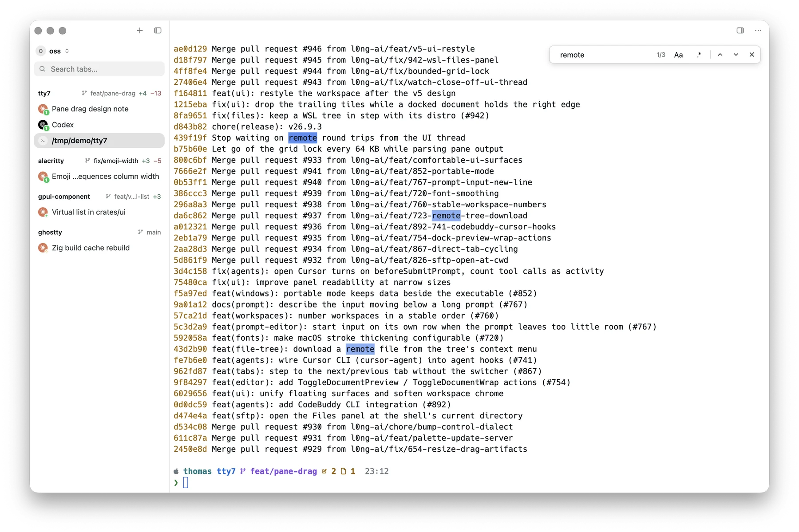
Task: Open the oss workspace switcher
Action: click(53, 51)
